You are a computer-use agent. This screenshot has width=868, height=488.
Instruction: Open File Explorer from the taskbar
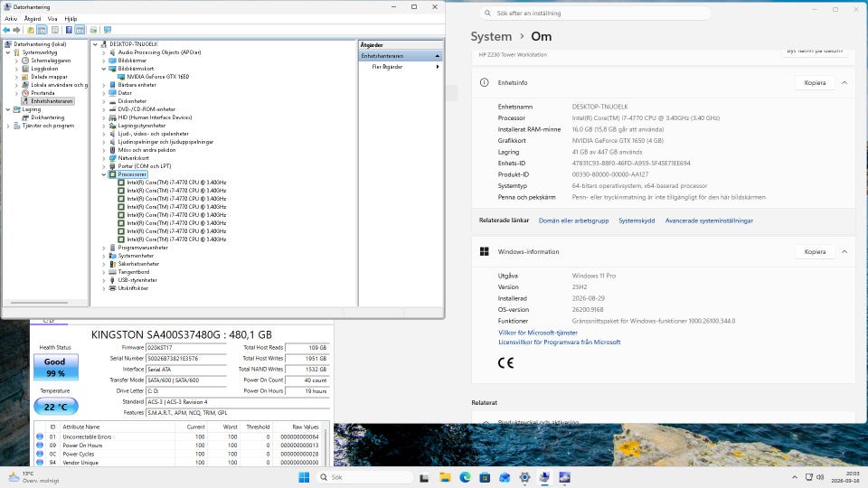445,477
